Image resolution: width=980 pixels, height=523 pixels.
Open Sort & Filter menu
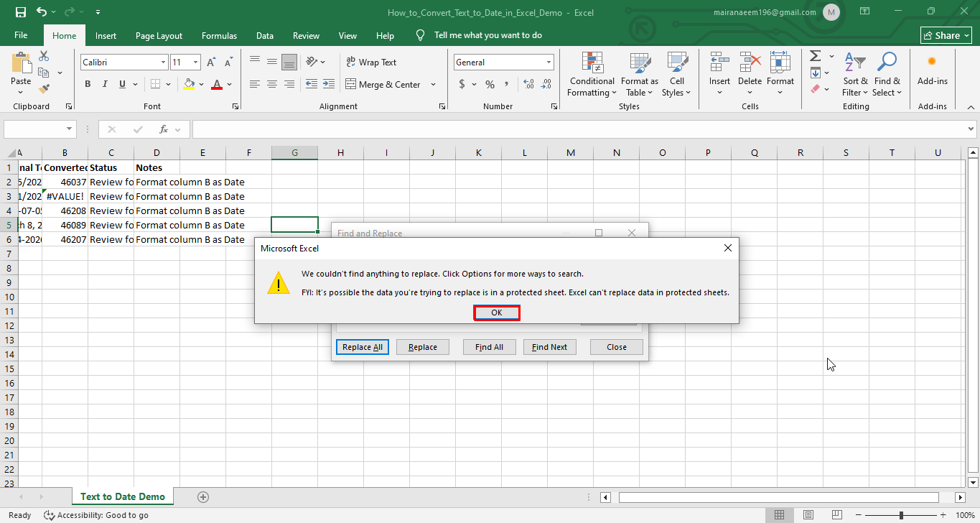pyautogui.click(x=855, y=75)
